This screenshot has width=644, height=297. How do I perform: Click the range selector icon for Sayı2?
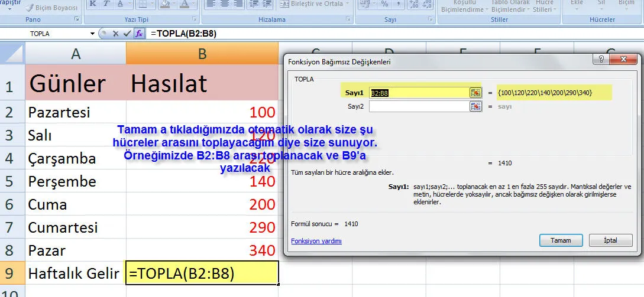tap(475, 106)
